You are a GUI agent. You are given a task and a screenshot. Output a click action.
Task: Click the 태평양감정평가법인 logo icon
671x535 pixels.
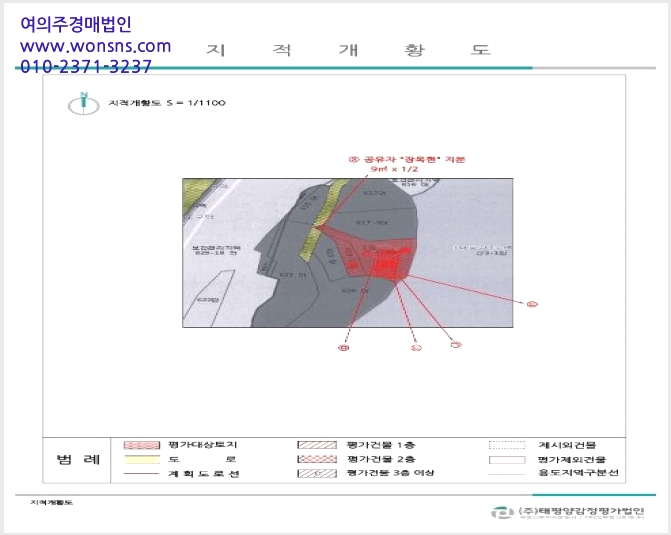(502, 512)
